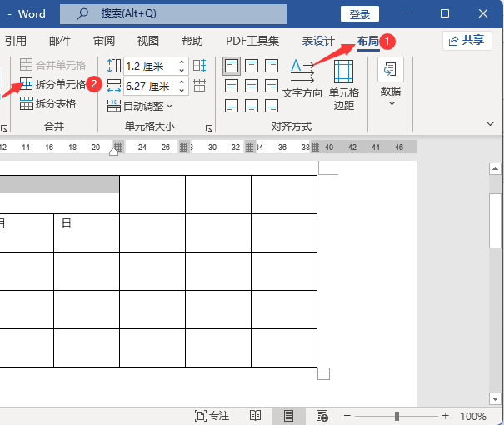504x425 pixels.
Task: Click Split Table (拆分表格) button
Action: 47,103
